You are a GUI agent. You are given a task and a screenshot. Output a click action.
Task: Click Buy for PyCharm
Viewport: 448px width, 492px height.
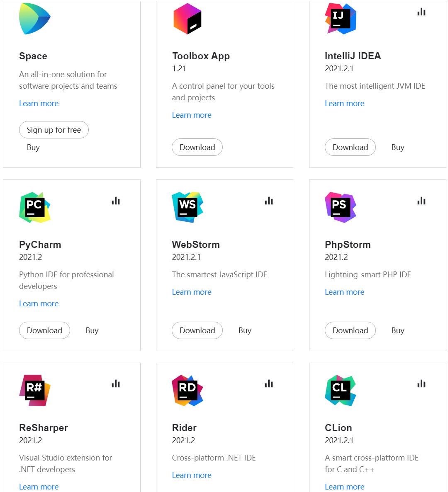[92, 331]
